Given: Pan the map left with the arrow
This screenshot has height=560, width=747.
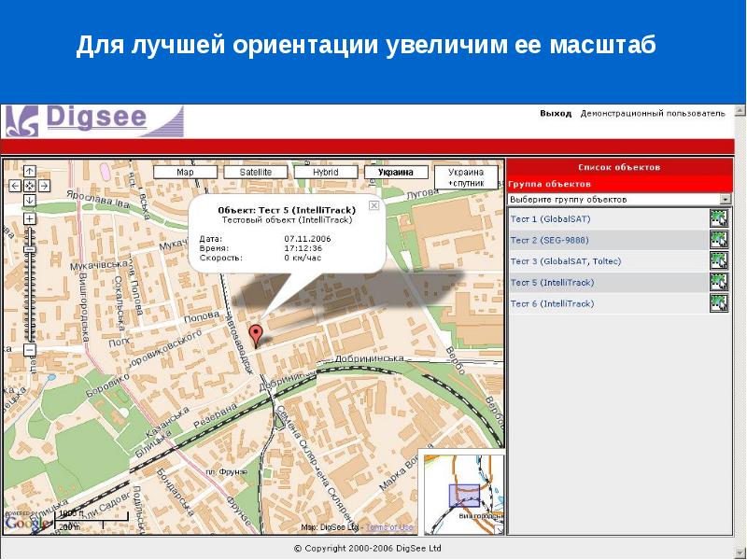Looking at the screenshot, I should click(x=15, y=187).
